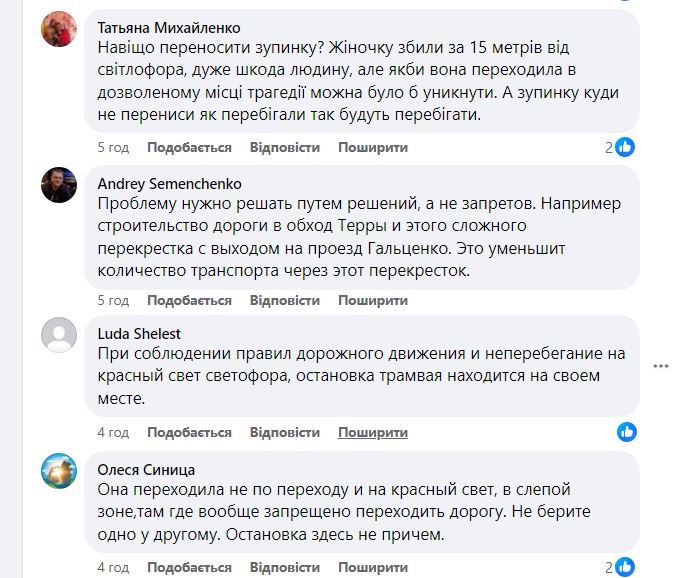Click Олеся Синица's profile avatar
Screen dimensions: 680x578
pyautogui.click(x=59, y=470)
